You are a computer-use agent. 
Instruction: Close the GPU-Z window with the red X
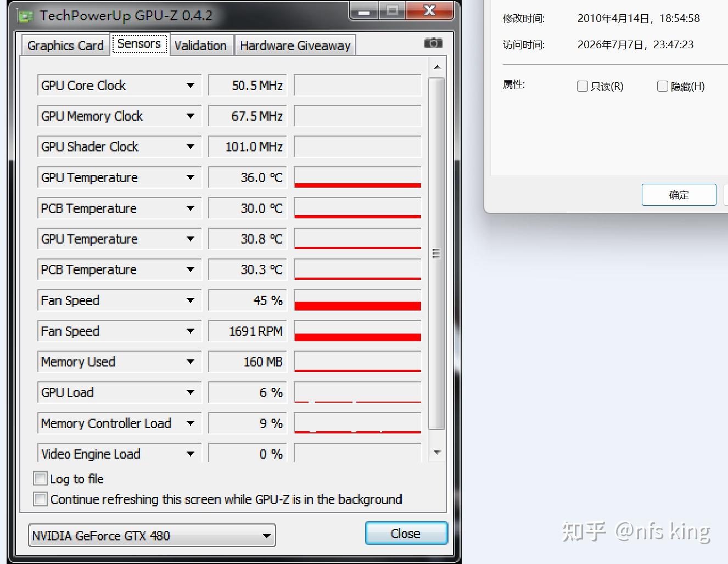coord(430,10)
